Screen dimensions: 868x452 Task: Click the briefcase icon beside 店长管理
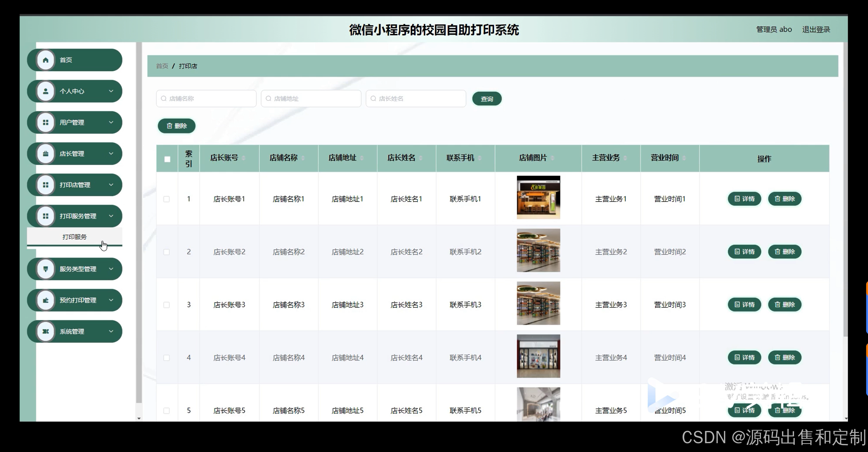(46, 154)
